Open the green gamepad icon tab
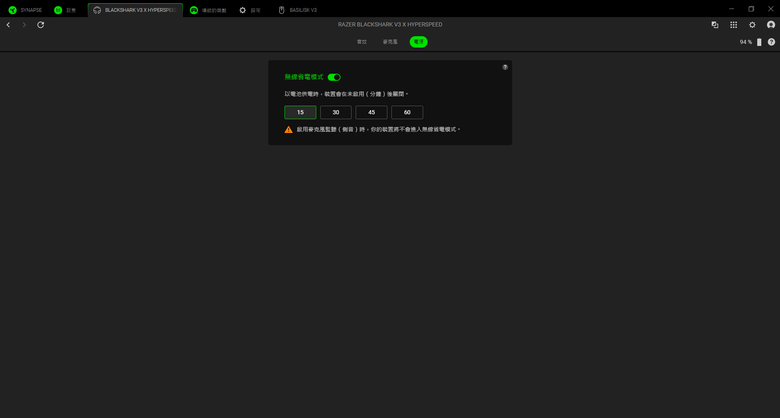Image resolution: width=780 pixels, height=418 pixels. pyautogui.click(x=208, y=10)
